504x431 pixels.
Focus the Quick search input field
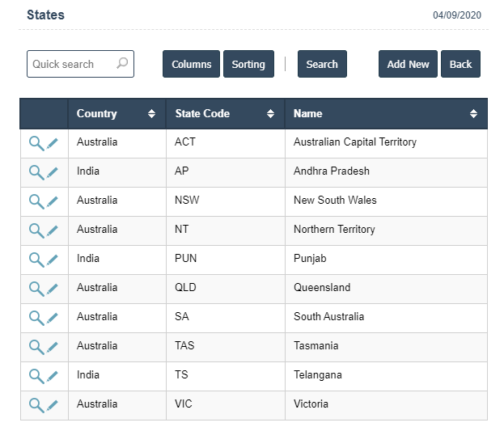click(71, 65)
